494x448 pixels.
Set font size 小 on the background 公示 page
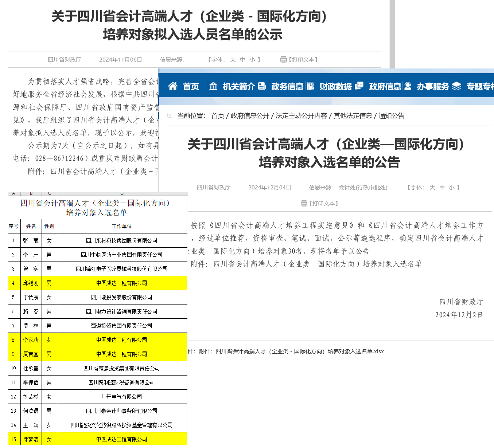tap(252, 60)
